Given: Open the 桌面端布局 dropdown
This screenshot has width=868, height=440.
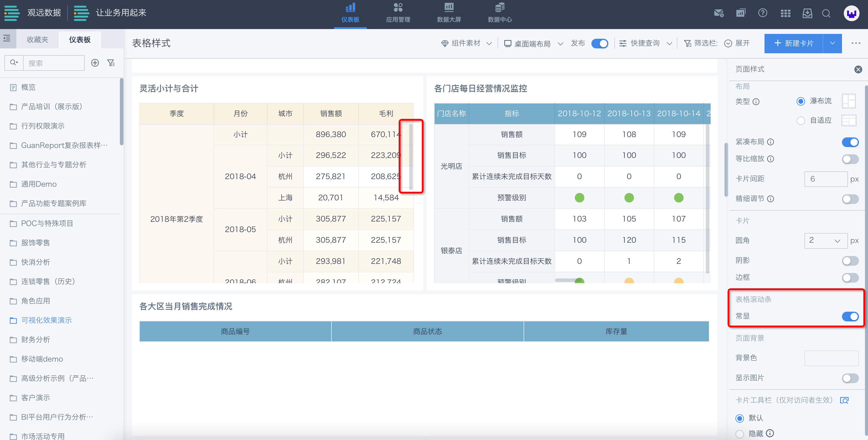Looking at the screenshot, I should 533,44.
